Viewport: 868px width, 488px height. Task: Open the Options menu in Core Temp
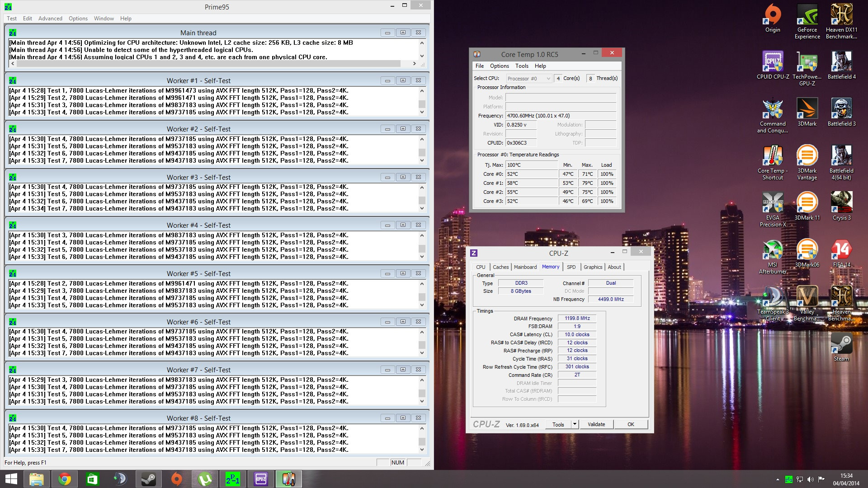click(499, 66)
